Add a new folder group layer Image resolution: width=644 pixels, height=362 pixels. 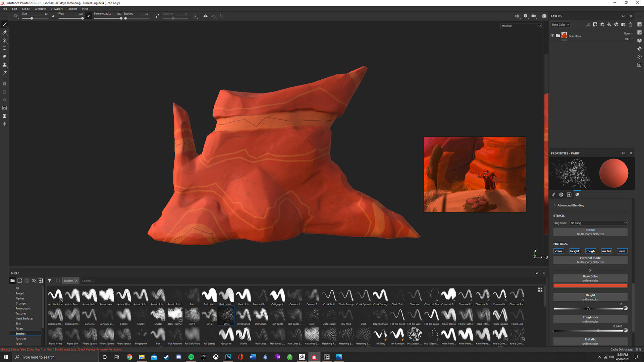(x=623, y=24)
